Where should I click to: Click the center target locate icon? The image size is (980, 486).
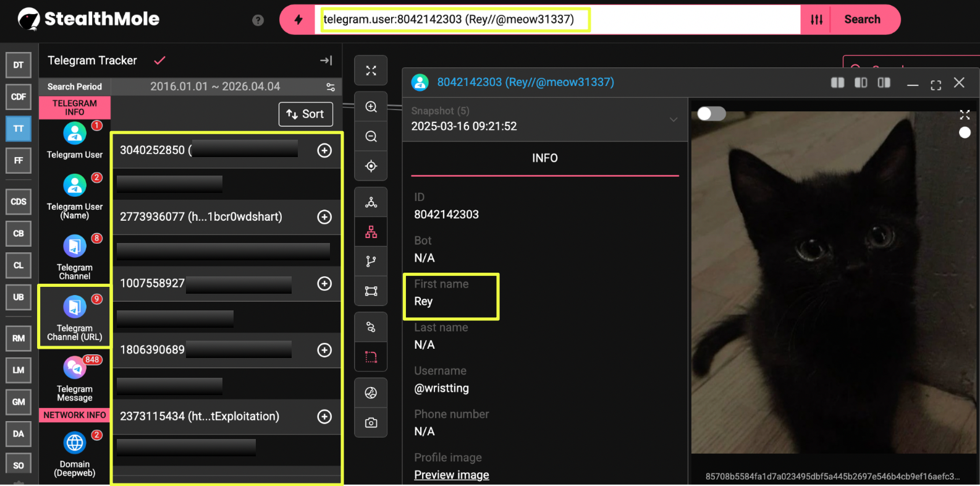(x=371, y=166)
